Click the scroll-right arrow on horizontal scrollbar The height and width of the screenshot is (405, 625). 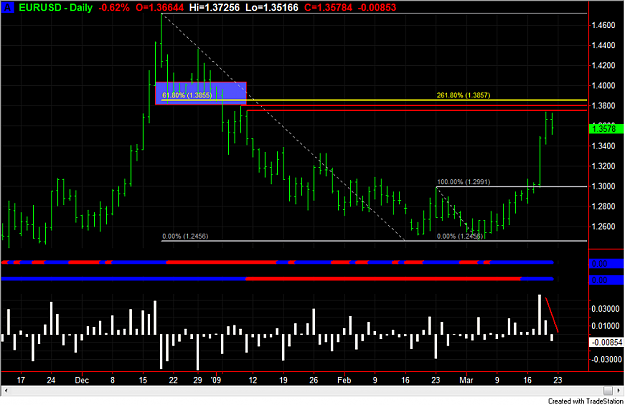tap(619, 391)
